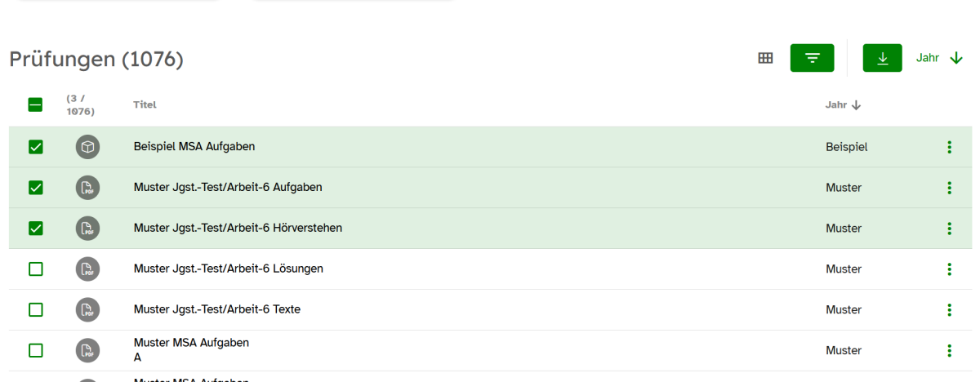Open more options for Muster Jgst.-Test/Arbeit-6 Aufgaben
980x382 pixels.
pyautogui.click(x=949, y=188)
